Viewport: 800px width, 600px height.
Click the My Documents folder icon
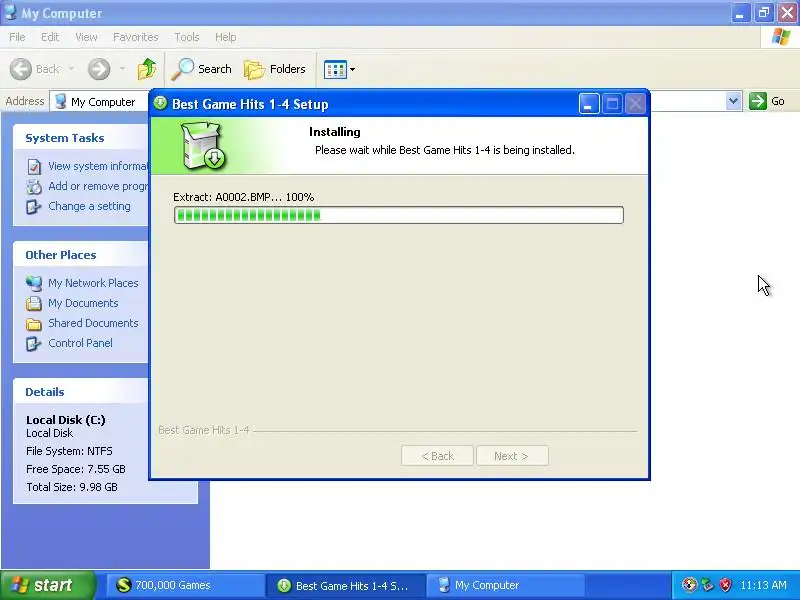[34, 304]
